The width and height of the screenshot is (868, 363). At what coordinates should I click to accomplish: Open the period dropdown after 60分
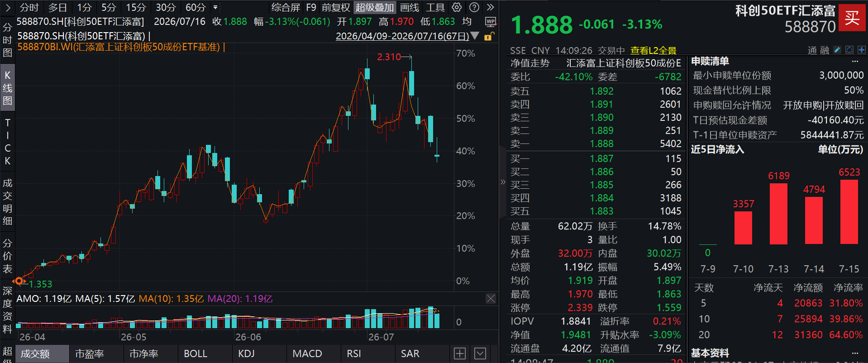215,7
